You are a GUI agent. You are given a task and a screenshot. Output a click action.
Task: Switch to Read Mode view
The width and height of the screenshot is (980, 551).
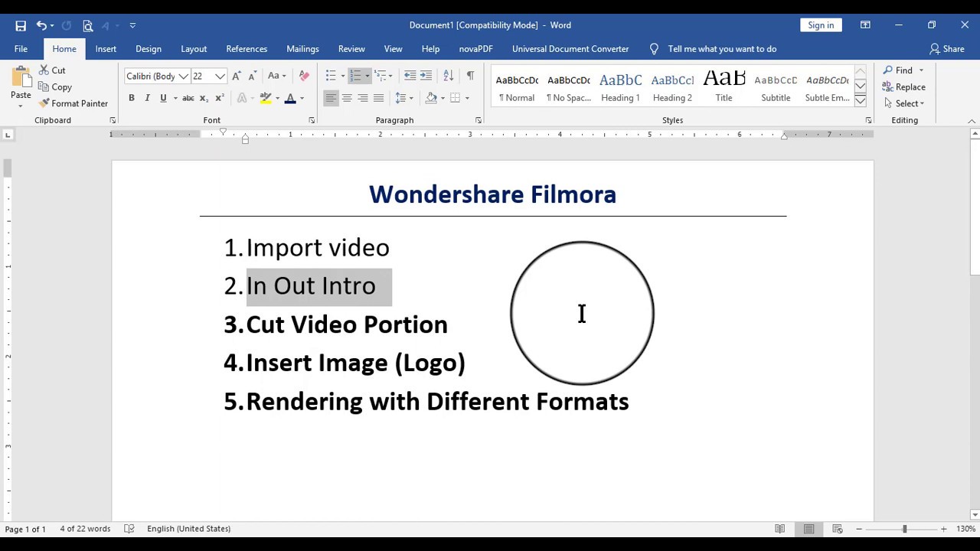click(x=779, y=529)
